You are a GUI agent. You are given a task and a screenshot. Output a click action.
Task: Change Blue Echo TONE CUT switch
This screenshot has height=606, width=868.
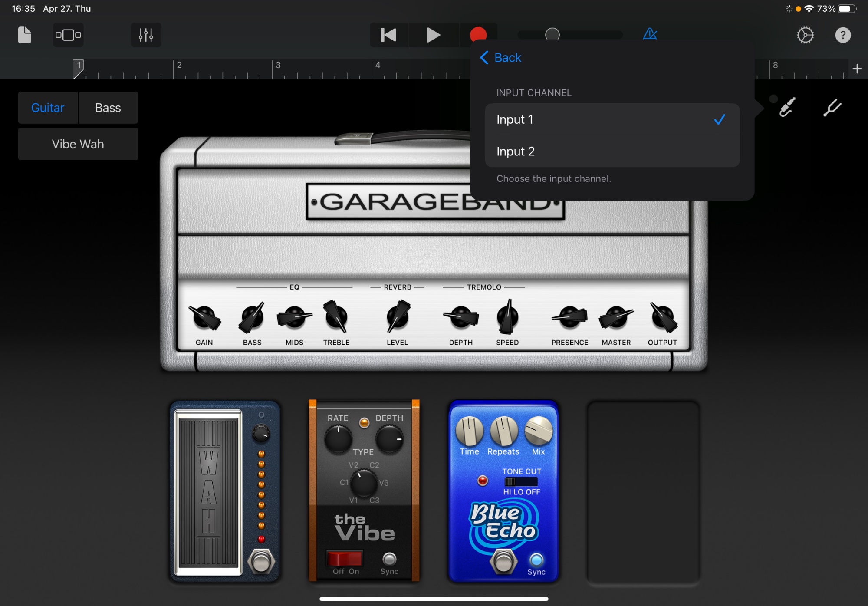click(521, 481)
